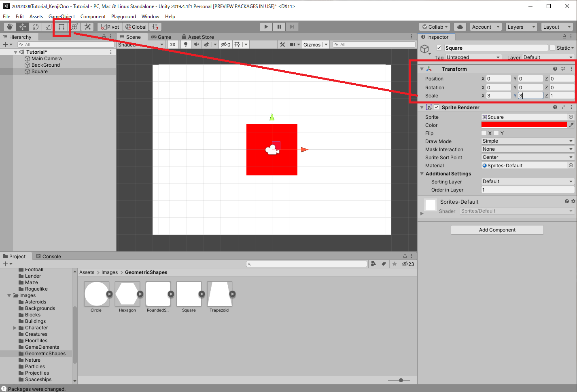Click the Pause button

tap(279, 27)
